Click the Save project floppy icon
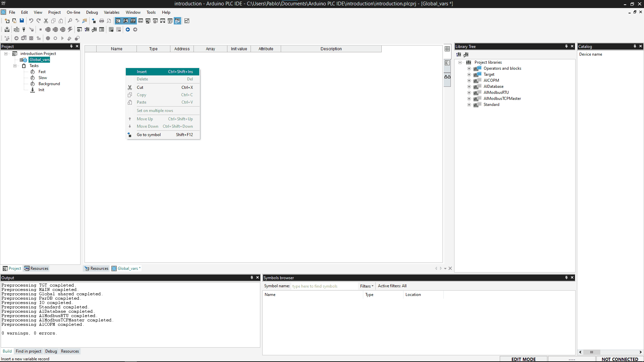This screenshot has height=362, width=644. coord(22,21)
